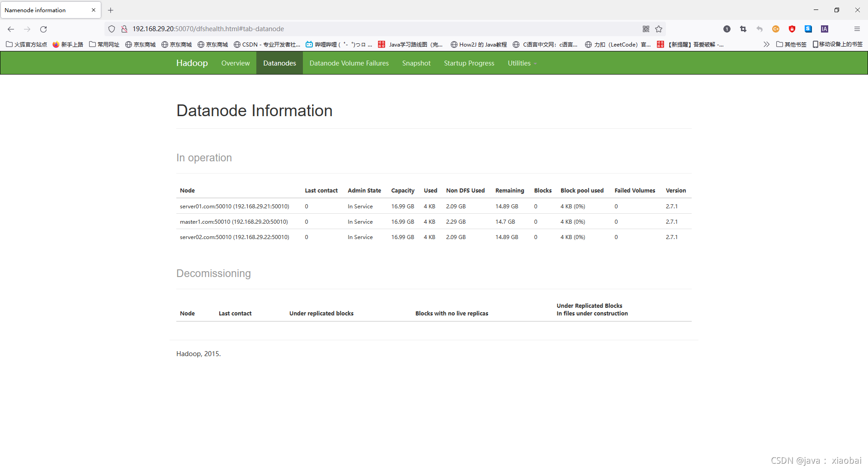
Task: Open the Firefox hamburger menu
Action: tap(857, 29)
